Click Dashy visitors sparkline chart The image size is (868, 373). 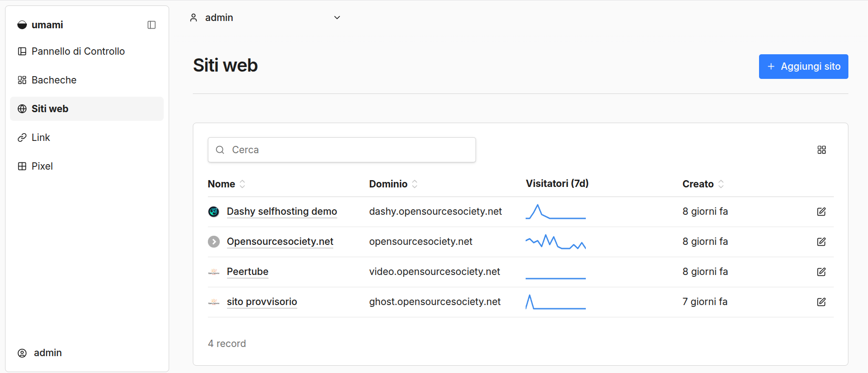(556, 212)
